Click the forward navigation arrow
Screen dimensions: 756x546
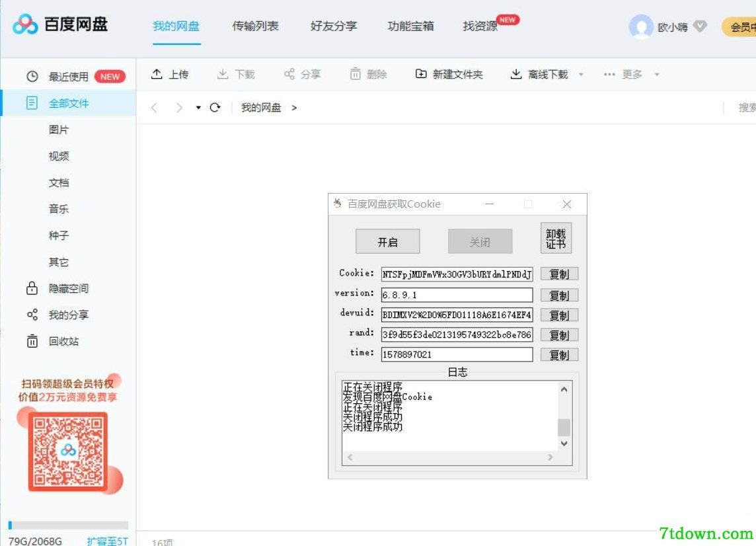tap(179, 108)
